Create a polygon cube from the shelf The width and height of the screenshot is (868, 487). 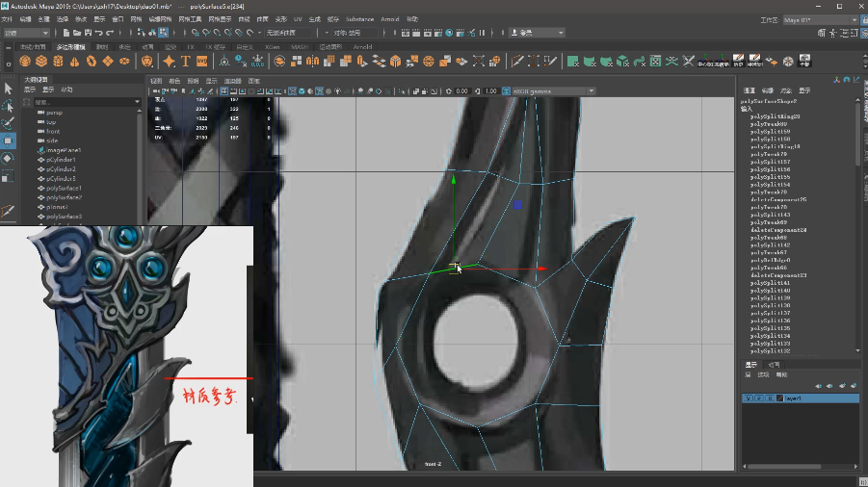click(41, 61)
